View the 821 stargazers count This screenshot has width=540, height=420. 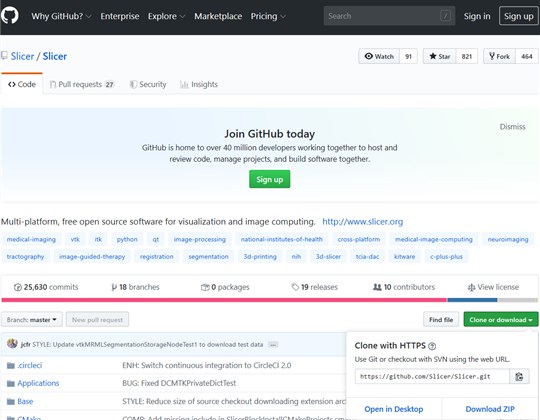(x=467, y=56)
